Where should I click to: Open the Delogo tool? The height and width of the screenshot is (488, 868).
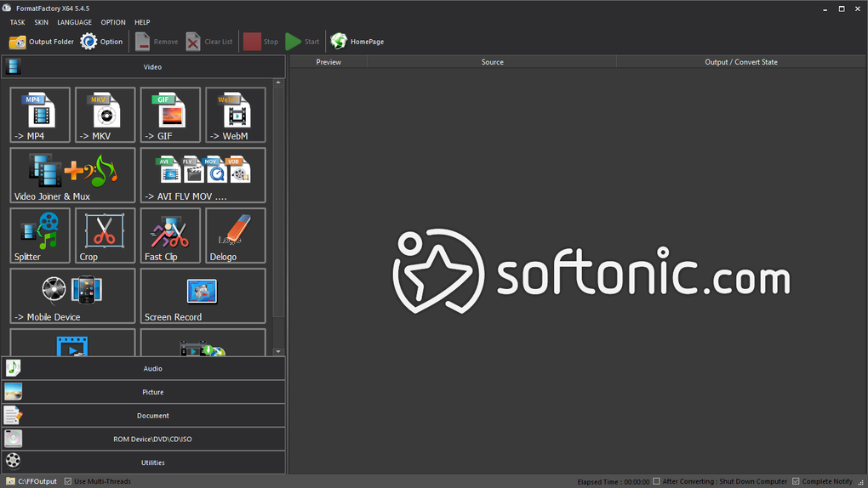pyautogui.click(x=235, y=235)
